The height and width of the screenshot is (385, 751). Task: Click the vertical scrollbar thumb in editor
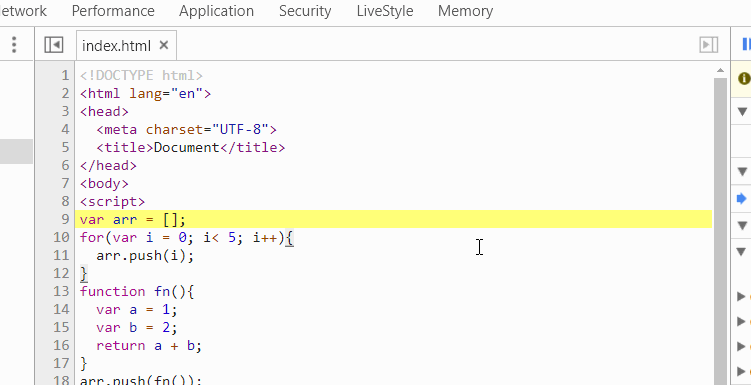coord(720,230)
